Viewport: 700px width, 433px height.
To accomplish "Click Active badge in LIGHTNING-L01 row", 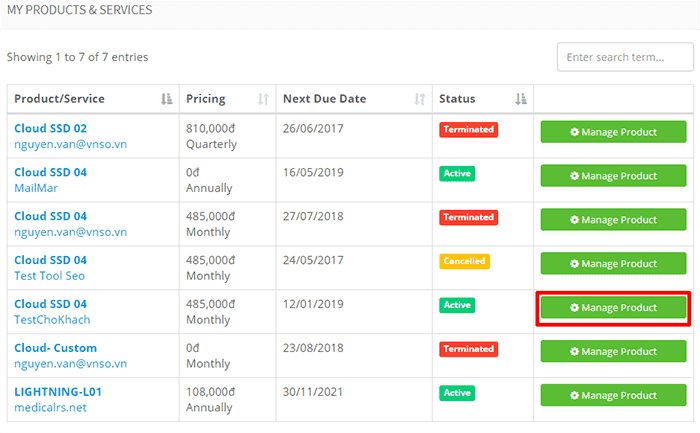I will tap(457, 393).
